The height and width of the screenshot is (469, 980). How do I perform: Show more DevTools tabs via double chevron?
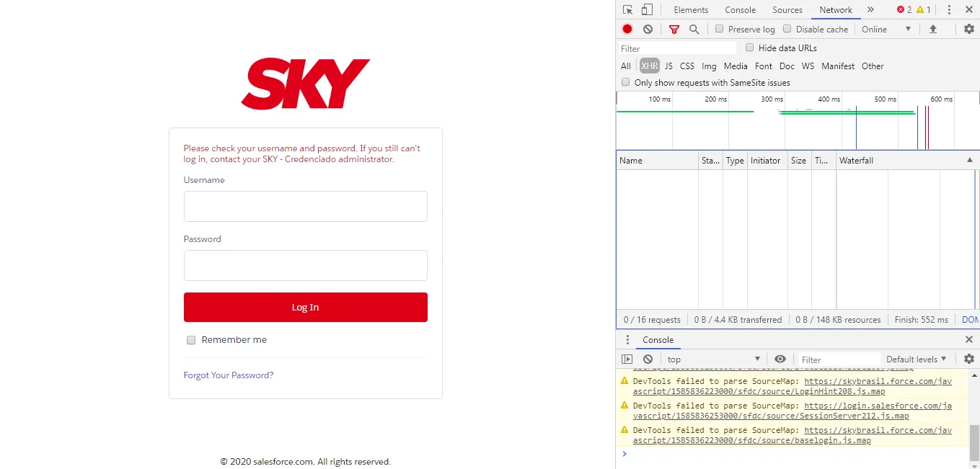pyautogui.click(x=870, y=9)
